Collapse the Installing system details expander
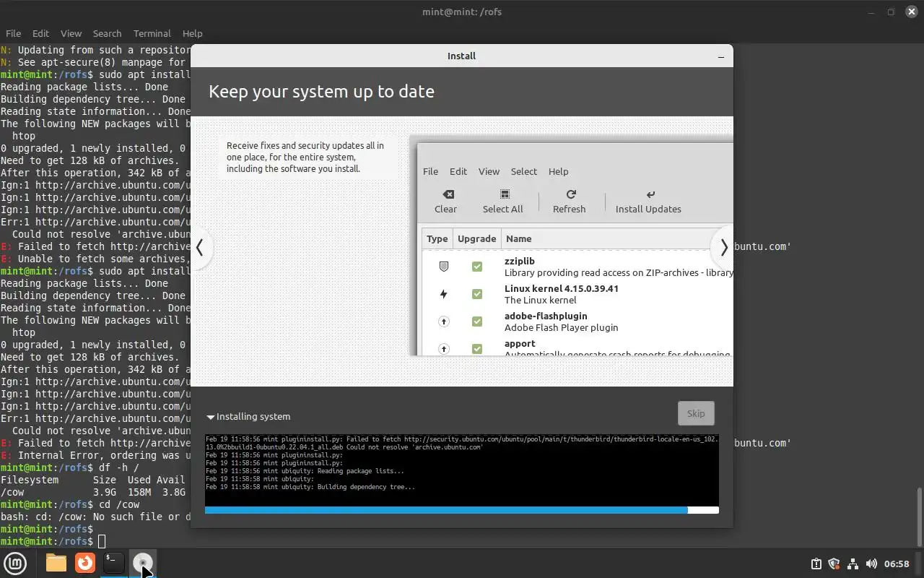924x578 pixels. [x=211, y=417]
